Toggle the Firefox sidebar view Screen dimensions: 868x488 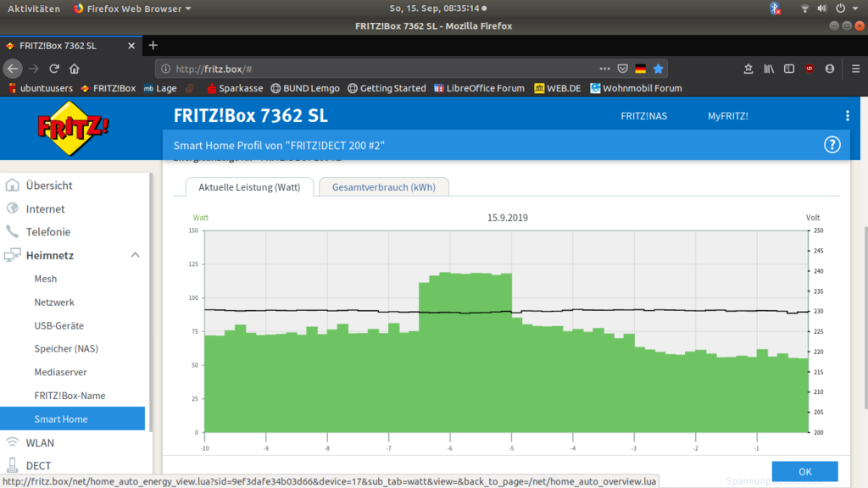pos(789,69)
